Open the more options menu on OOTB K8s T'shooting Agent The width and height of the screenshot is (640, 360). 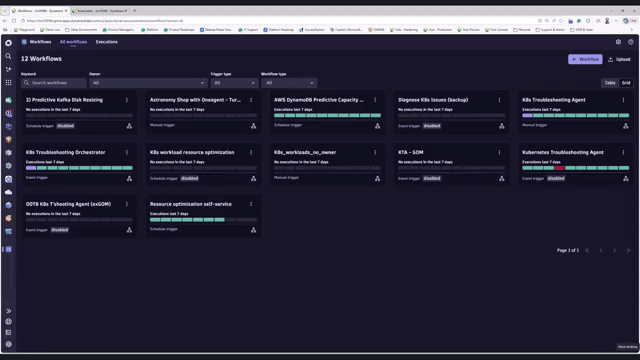click(127, 204)
